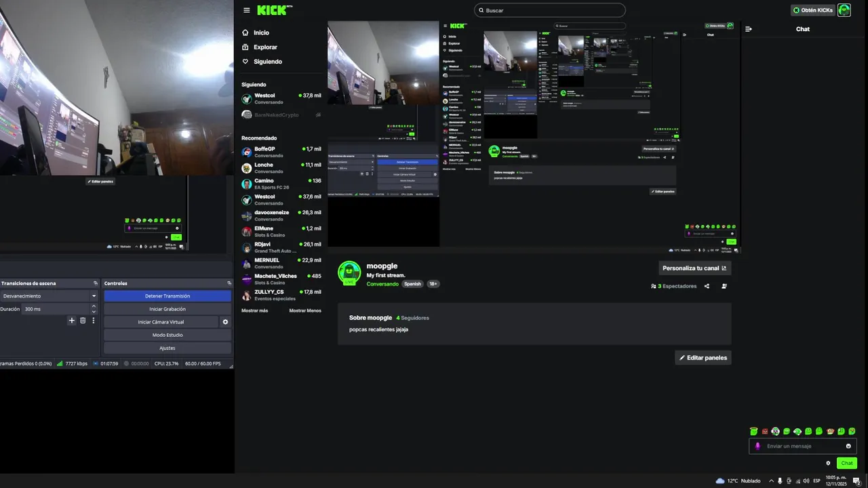Open Explorar in the Kick sidebar

[260, 47]
